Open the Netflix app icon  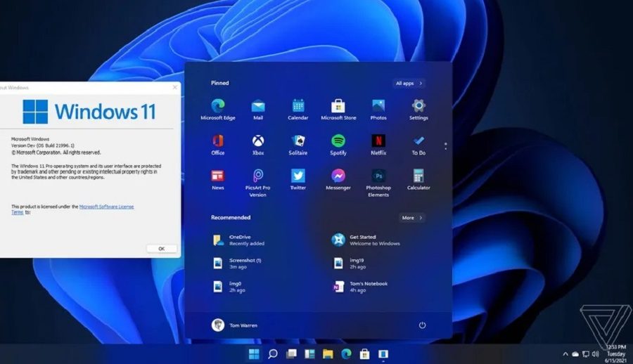[378, 141]
